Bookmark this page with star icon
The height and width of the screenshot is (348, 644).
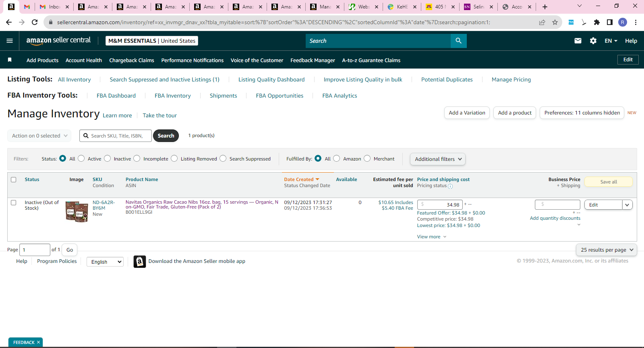pos(555,22)
